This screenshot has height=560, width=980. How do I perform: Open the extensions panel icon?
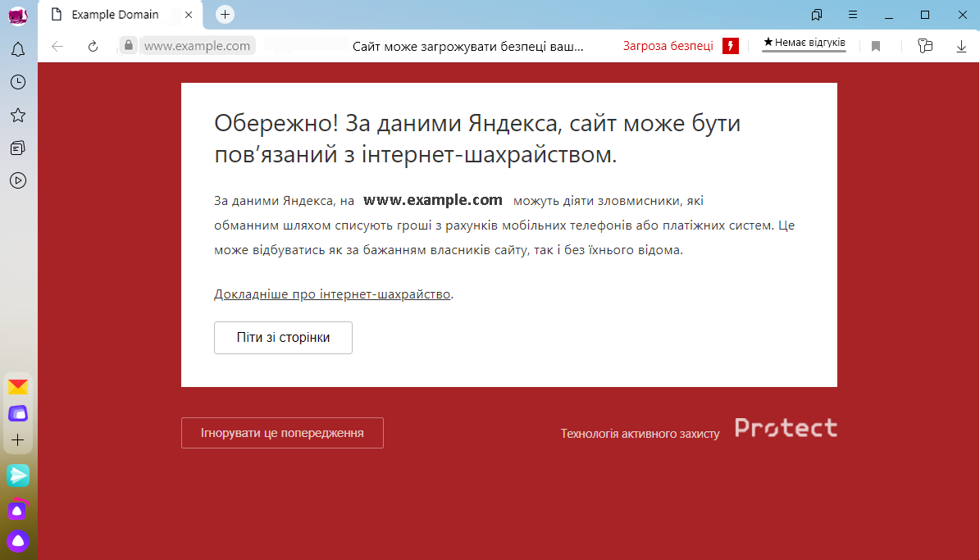pos(925,46)
